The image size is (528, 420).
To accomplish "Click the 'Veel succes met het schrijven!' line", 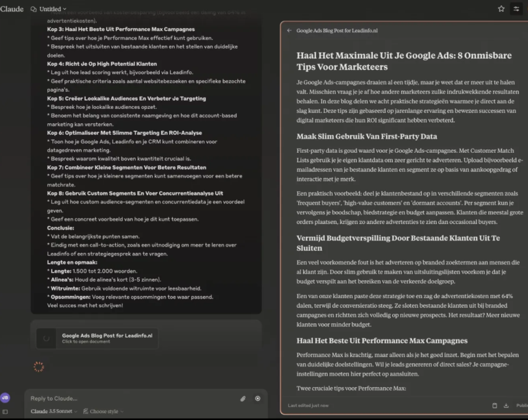I will pos(85,306).
